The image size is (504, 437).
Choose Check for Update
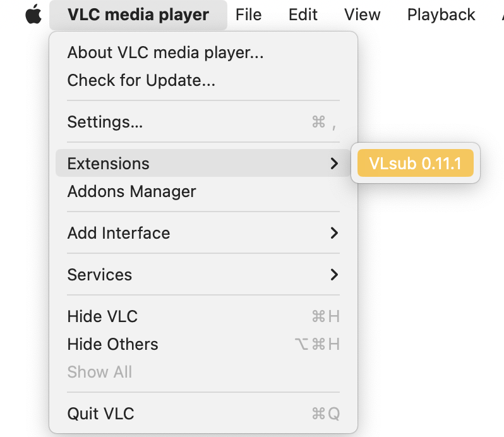[x=141, y=80]
